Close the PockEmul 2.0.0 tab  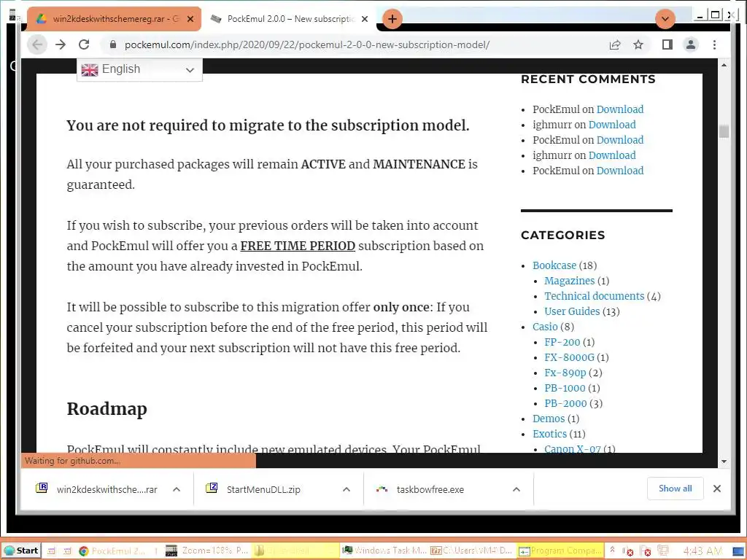pos(365,19)
